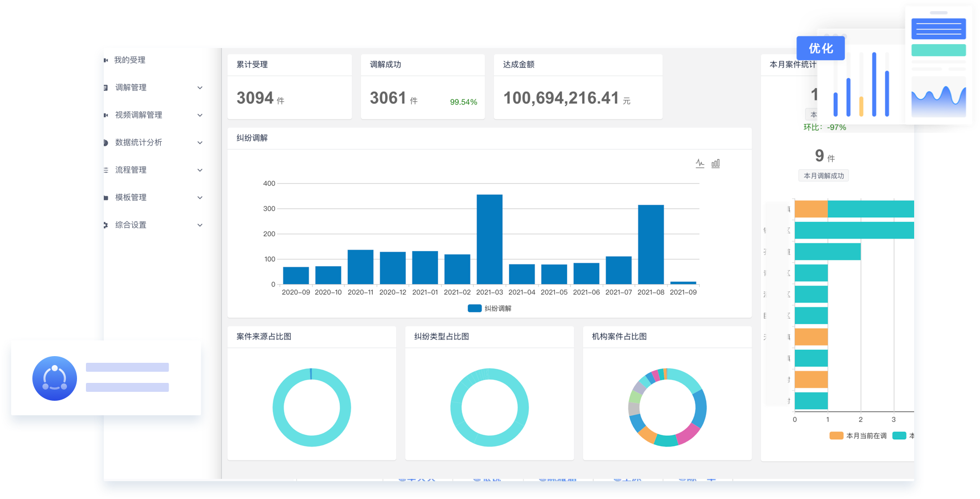
Task: Switch chart to bar view icon
Action: pos(715,164)
